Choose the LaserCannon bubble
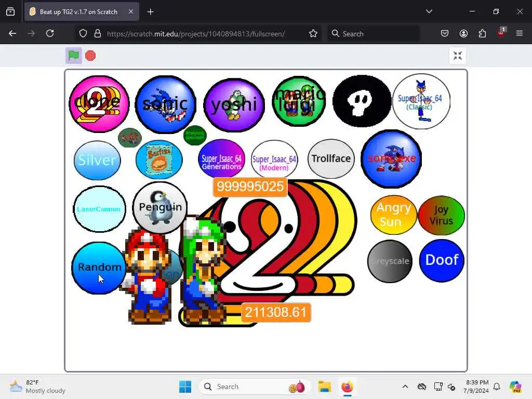The height and width of the screenshot is (399, 532). (99, 209)
